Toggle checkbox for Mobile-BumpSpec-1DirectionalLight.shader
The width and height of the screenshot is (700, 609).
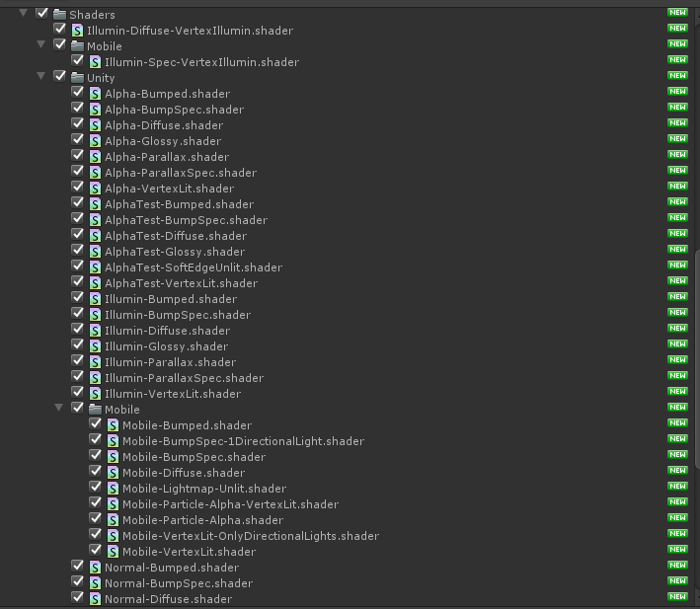96,439
